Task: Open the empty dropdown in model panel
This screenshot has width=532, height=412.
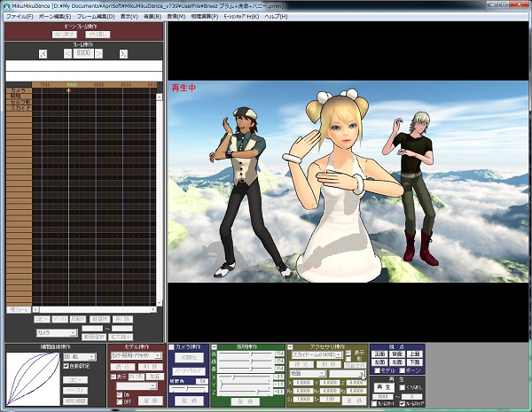Action: (137, 386)
